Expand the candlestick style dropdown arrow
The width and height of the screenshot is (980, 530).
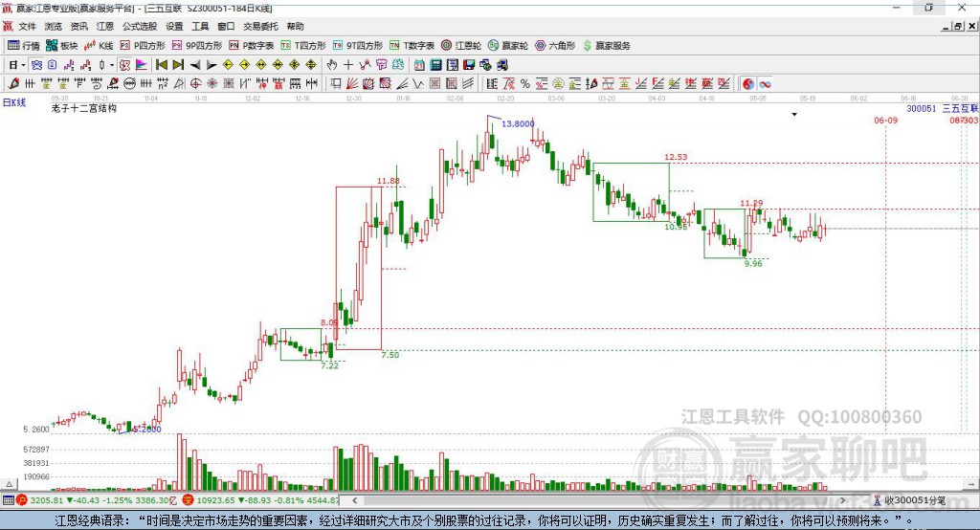coord(112,65)
